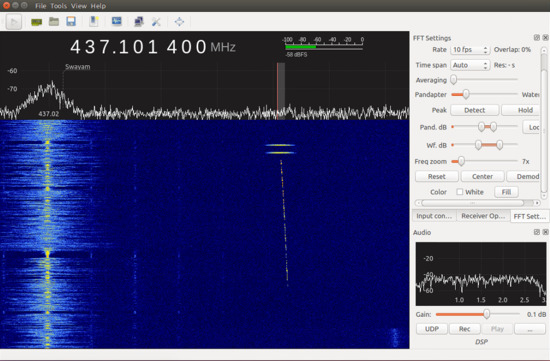Click the Center button
The height and width of the screenshot is (361, 550).
(482, 176)
